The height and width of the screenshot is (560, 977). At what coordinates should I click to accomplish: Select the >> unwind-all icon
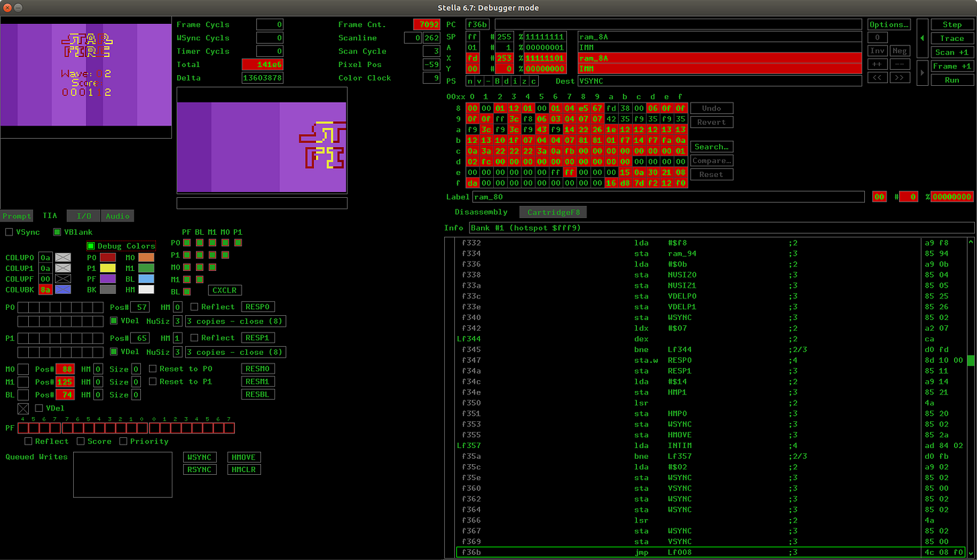(900, 77)
